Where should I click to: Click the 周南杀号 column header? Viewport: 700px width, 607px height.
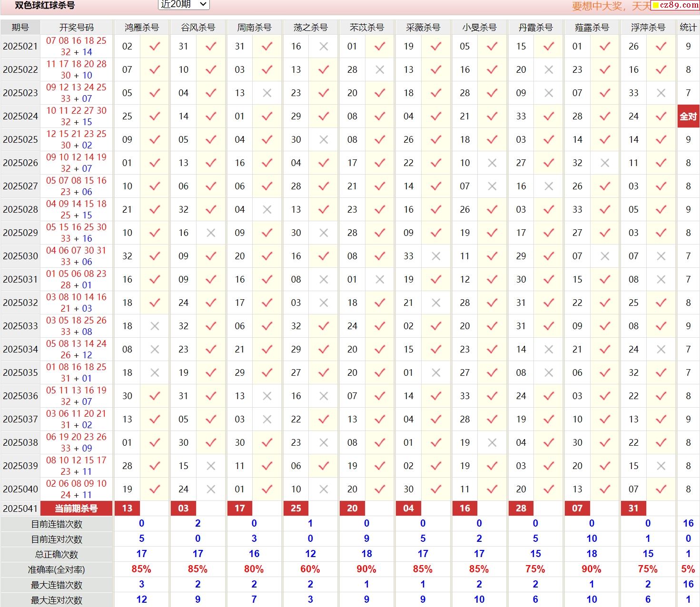254,27
